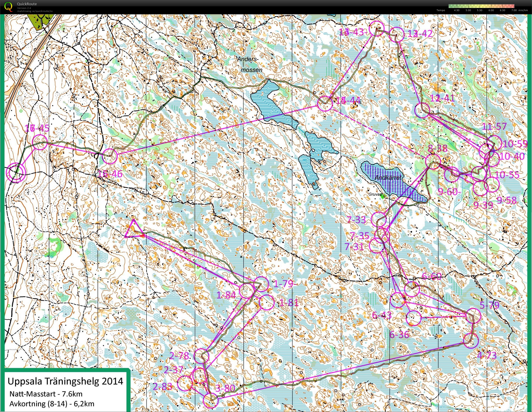Click the control label '7-33'
This screenshot has width=532, height=412.
click(357, 220)
